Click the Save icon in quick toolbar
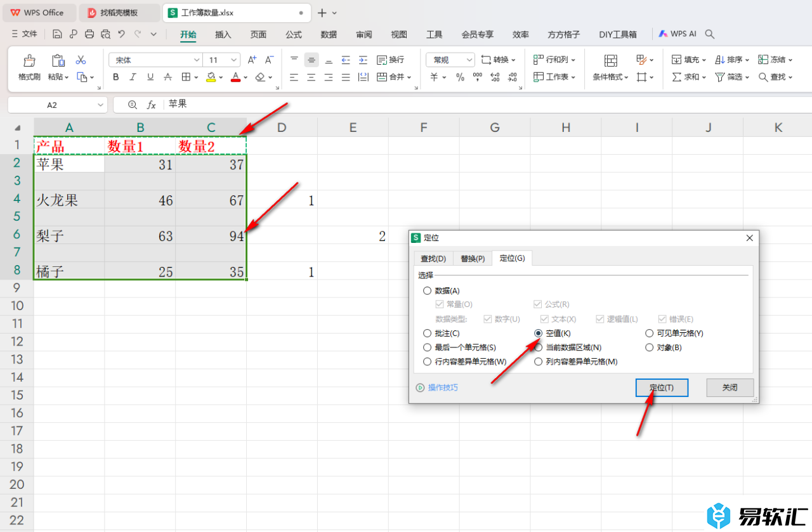 coord(57,34)
